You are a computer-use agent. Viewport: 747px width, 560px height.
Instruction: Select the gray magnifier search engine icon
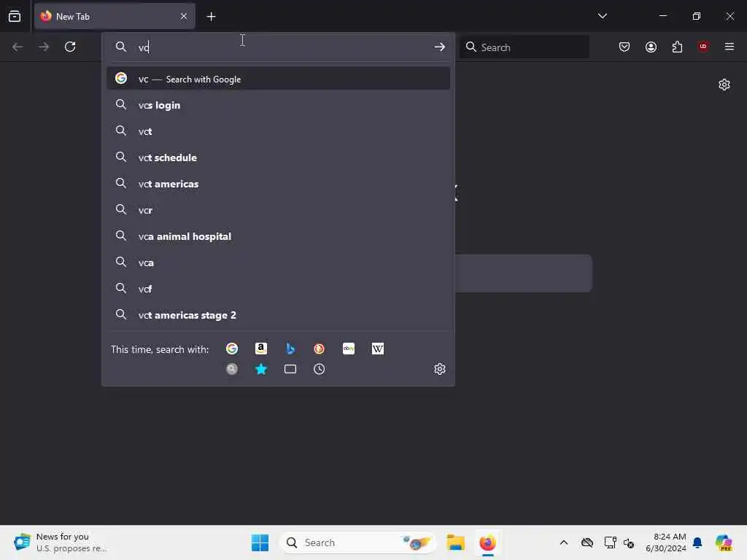[x=232, y=369]
